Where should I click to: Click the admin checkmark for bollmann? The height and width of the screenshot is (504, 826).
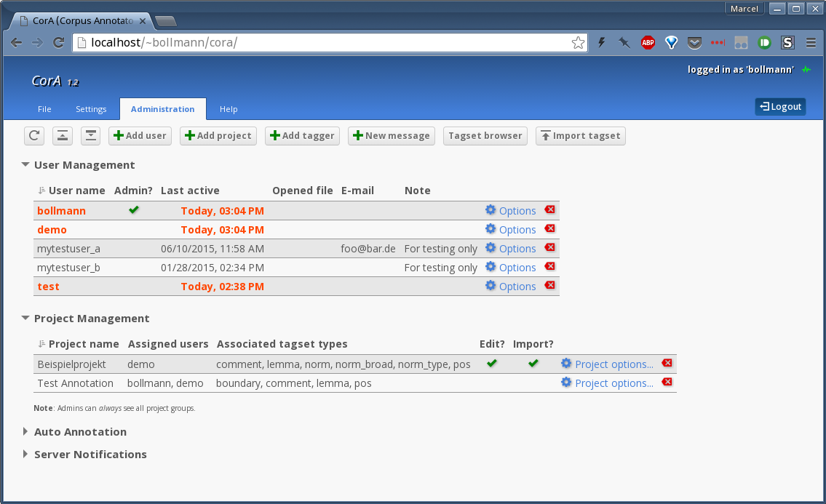pos(133,210)
